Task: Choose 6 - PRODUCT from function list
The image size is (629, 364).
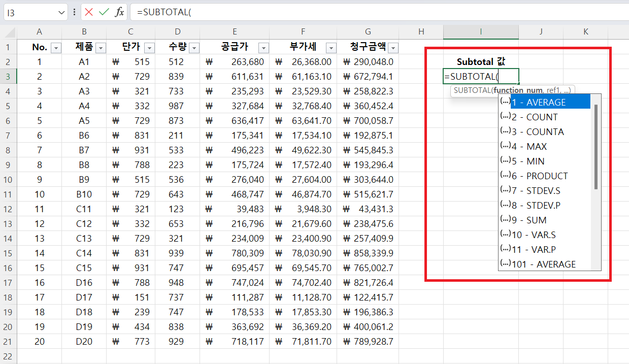Action: (x=545, y=176)
